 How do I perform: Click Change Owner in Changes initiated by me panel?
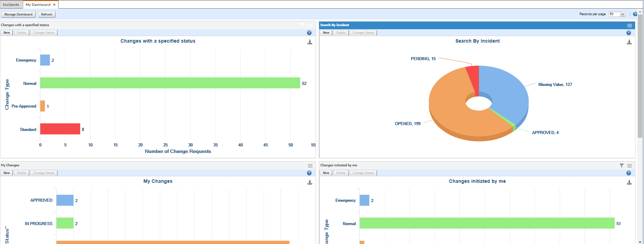click(x=363, y=173)
